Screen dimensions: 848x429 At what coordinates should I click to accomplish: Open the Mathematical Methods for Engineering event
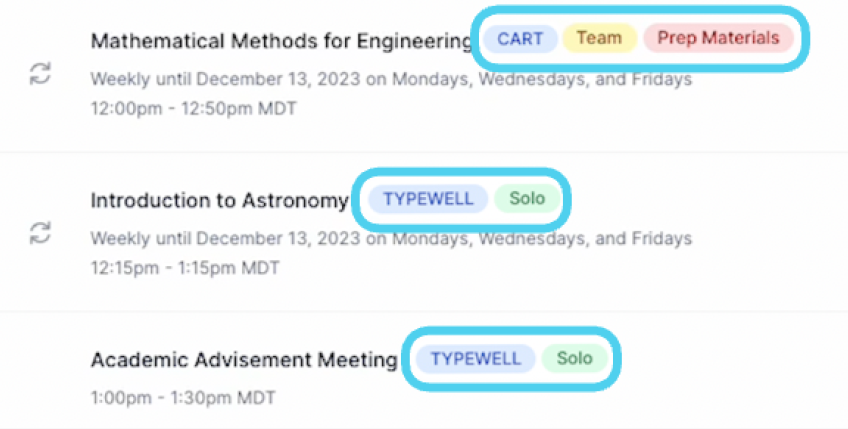tap(281, 41)
